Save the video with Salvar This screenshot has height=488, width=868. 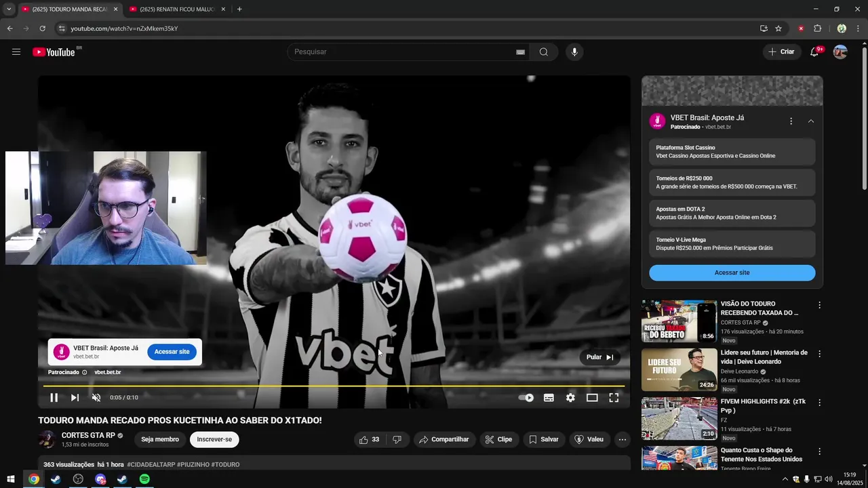tap(543, 439)
